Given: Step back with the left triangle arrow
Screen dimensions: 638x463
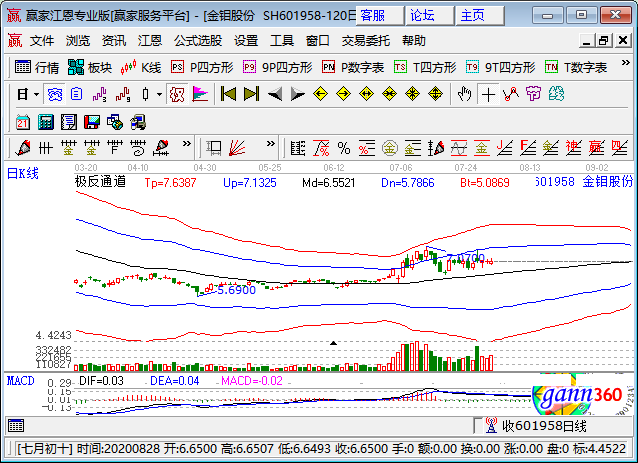Looking at the screenshot, I should [275, 94].
